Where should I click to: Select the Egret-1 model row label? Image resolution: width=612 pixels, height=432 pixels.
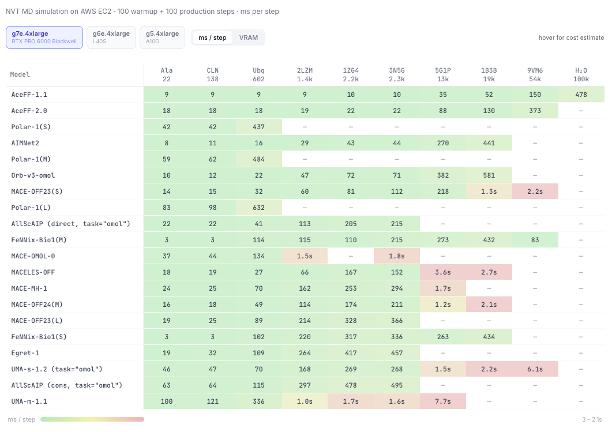coord(25,353)
